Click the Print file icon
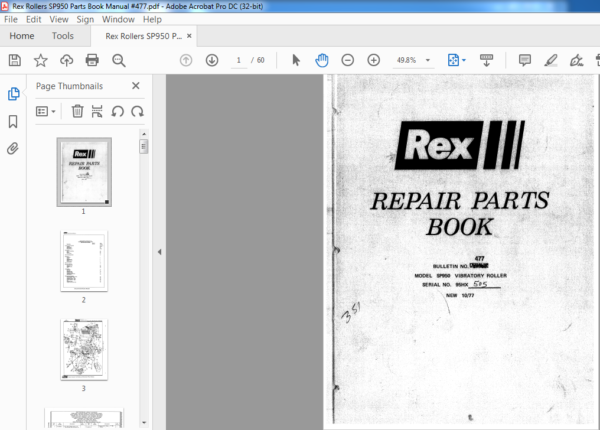The width and height of the screenshot is (600, 430). click(93, 60)
